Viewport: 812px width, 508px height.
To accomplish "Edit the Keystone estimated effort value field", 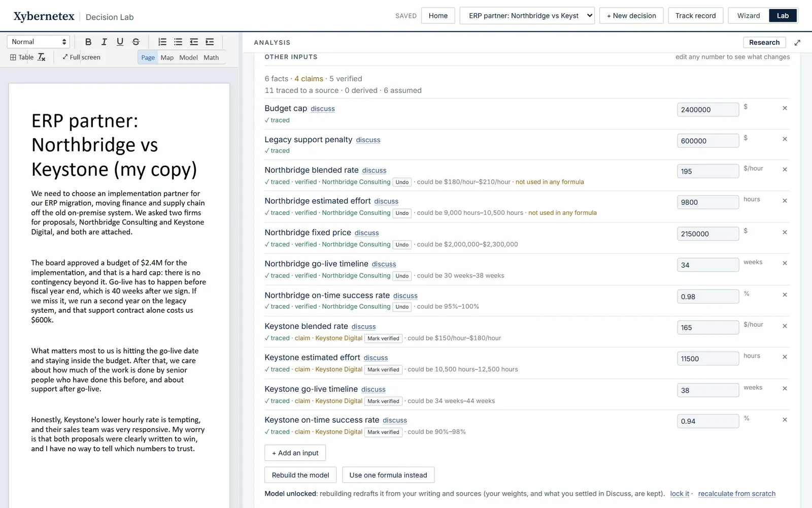I will pyautogui.click(x=708, y=359).
